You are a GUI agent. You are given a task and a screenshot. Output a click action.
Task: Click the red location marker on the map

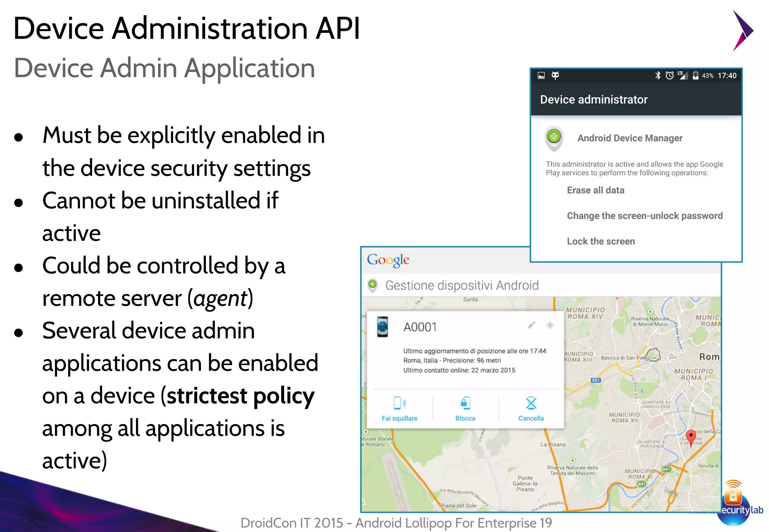coord(691,438)
